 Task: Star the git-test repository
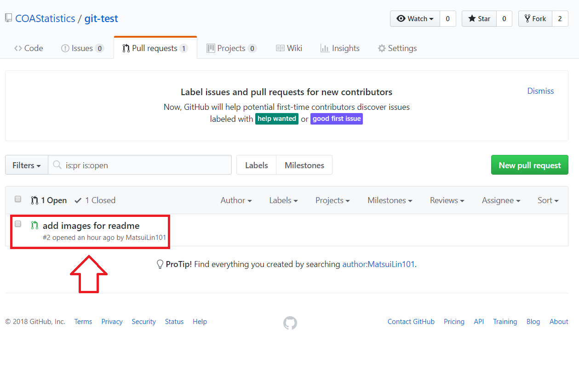coord(479,19)
